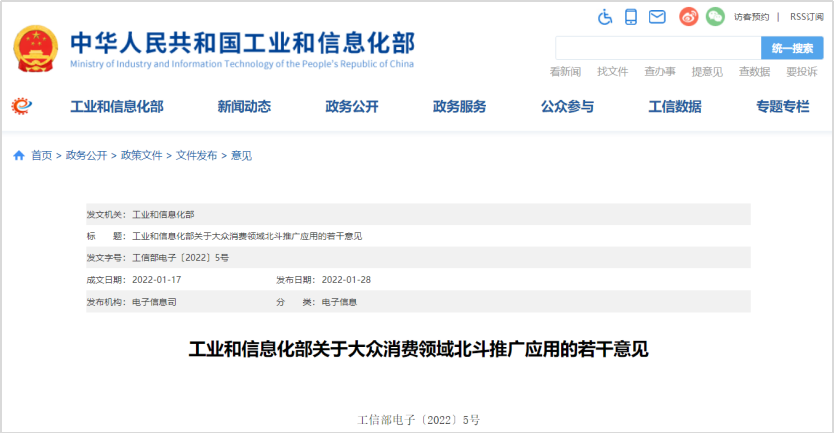Open the Weibo social icon

tap(688, 17)
